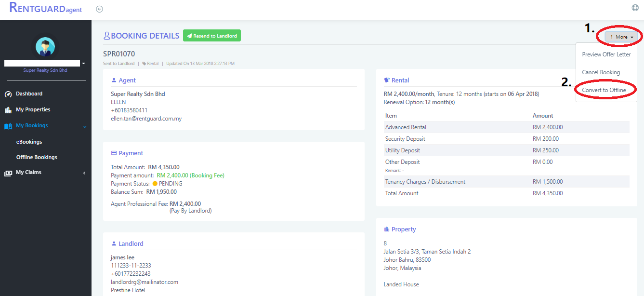The height and width of the screenshot is (296, 644).
Task: Click the Property section building icon
Action: pos(386,229)
